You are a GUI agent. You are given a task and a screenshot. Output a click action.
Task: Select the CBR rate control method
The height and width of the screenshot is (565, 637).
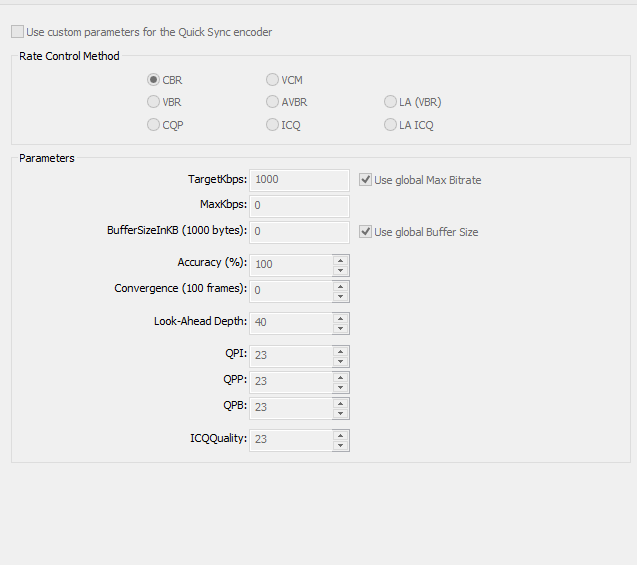click(x=153, y=80)
